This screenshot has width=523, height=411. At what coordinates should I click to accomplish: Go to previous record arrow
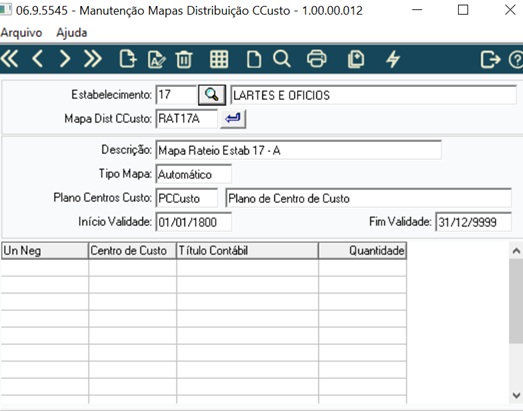coord(37,59)
